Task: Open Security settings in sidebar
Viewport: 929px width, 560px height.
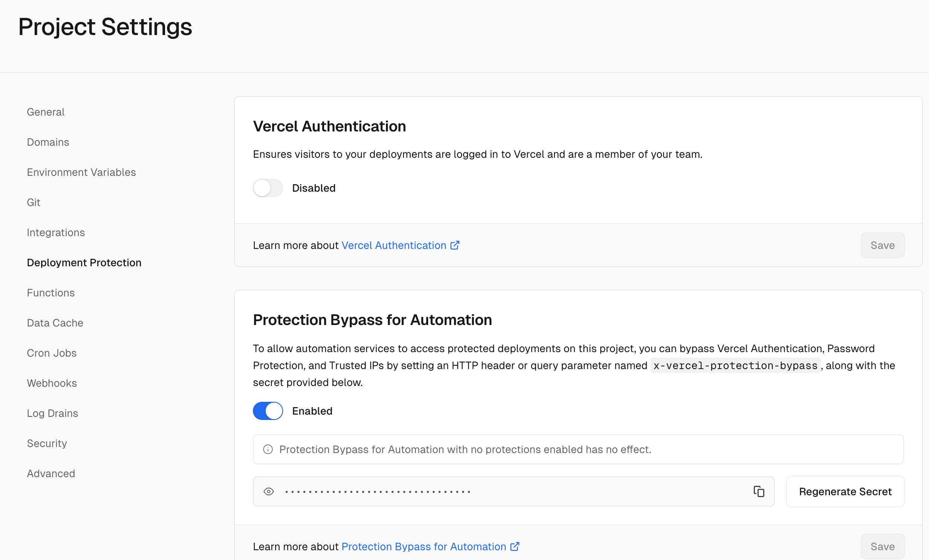Action: click(x=47, y=443)
